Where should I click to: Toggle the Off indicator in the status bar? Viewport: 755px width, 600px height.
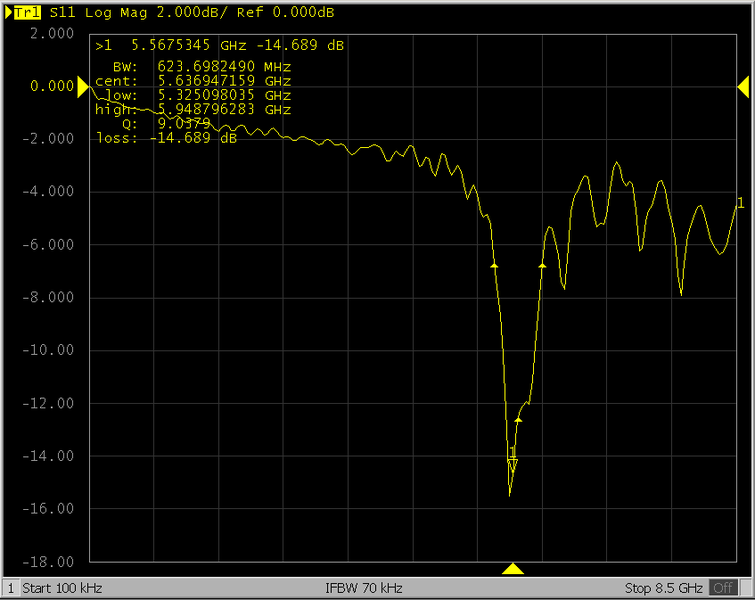tap(722, 588)
